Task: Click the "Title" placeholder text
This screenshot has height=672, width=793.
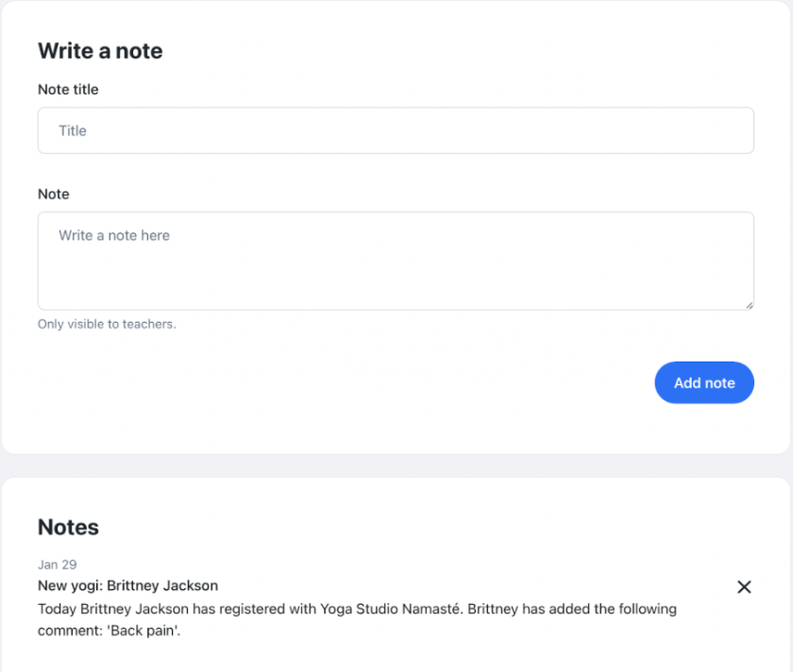Action: tap(73, 131)
